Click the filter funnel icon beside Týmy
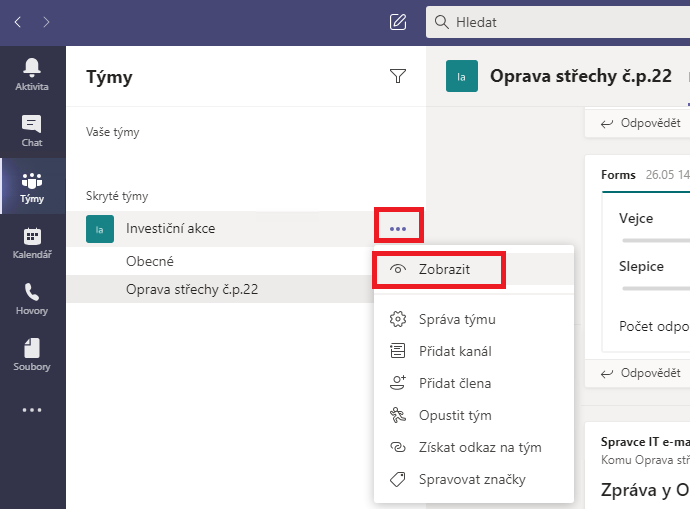 tap(398, 76)
